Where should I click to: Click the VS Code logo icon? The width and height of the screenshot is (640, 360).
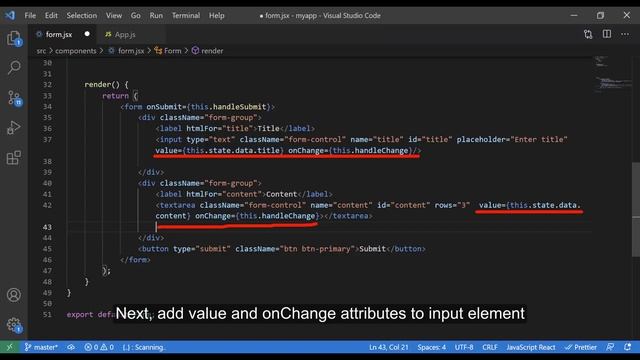[10, 16]
